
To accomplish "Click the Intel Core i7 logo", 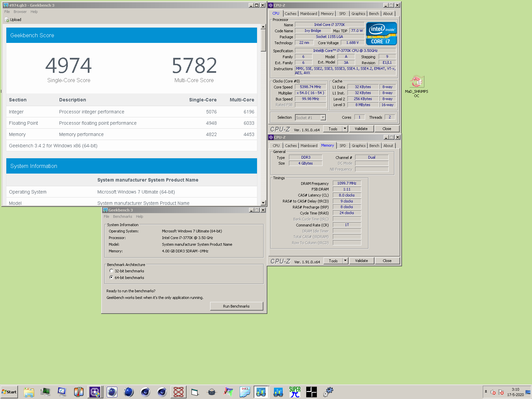I will click(381, 34).
